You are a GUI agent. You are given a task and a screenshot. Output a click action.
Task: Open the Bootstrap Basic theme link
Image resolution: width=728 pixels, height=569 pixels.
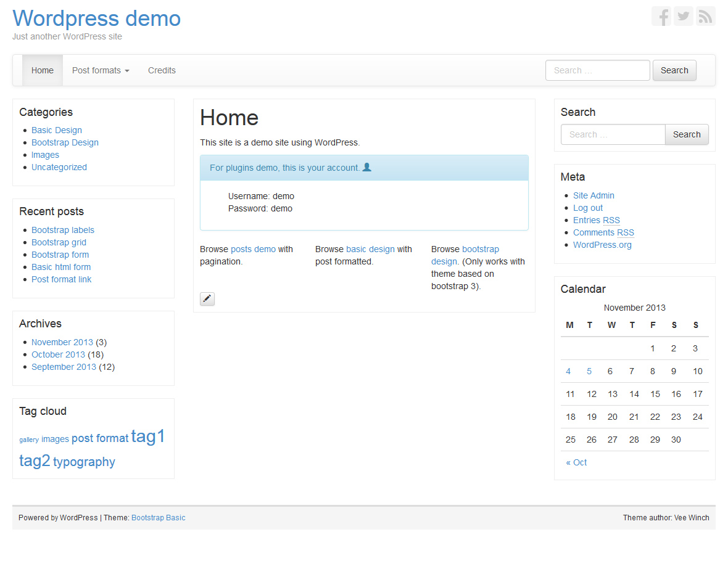click(x=158, y=517)
